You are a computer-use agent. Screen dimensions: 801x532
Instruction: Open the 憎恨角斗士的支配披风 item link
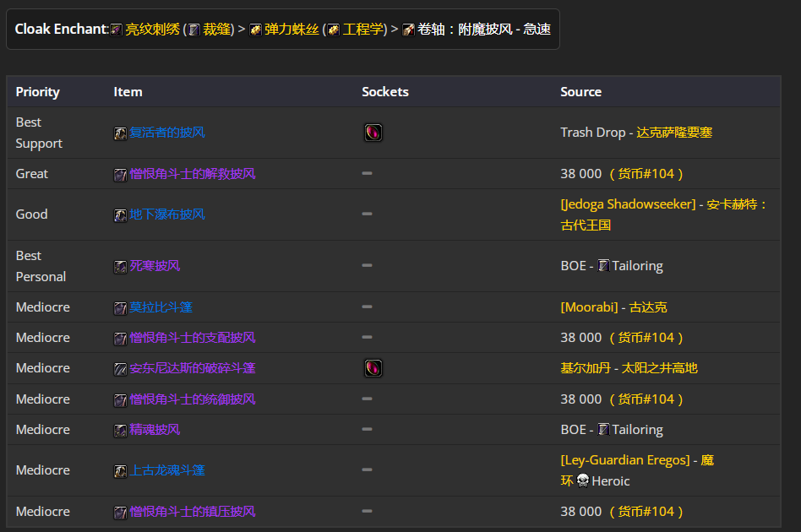point(193,338)
